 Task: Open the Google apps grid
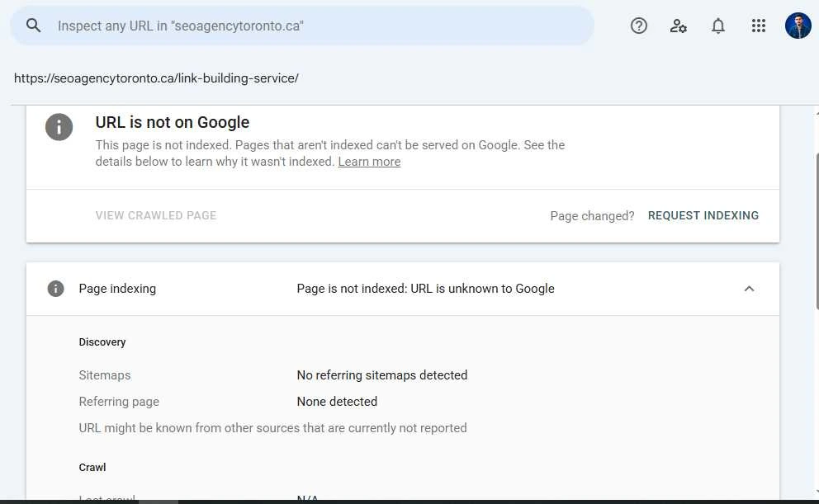coord(759,26)
